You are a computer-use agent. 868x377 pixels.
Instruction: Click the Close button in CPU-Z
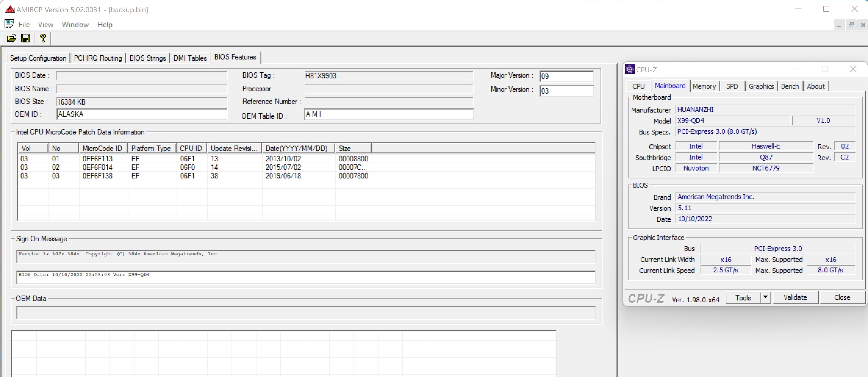(x=842, y=297)
